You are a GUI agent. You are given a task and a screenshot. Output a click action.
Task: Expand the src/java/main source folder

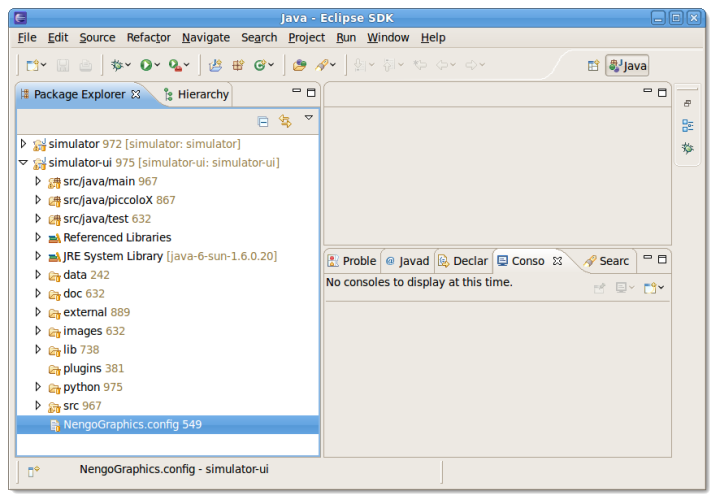(x=38, y=181)
